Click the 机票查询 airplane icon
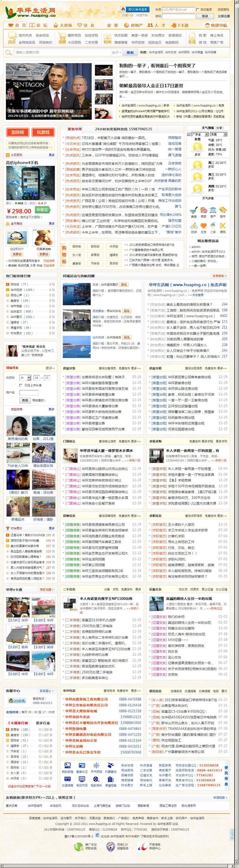Viewport: 239px width, 868px height. pyautogui.click(x=110, y=765)
